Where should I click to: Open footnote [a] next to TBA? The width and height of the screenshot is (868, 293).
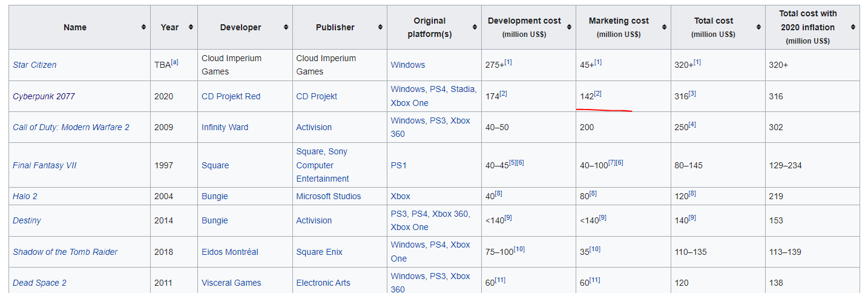(x=174, y=62)
